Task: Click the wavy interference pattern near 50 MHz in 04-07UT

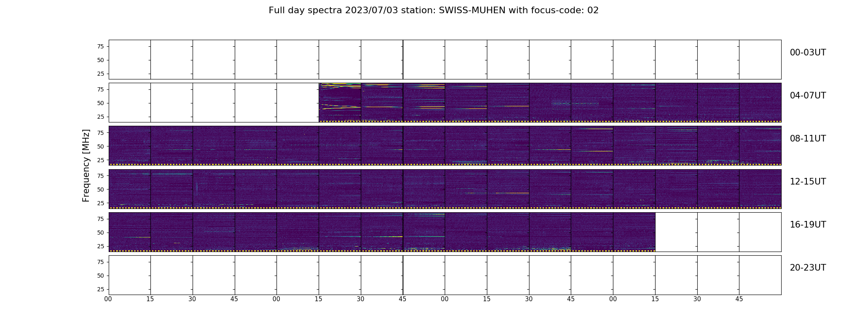Action: 575,103
